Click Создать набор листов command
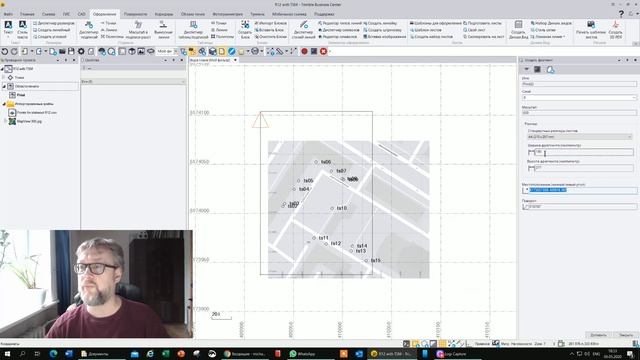The width and height of the screenshot is (640, 360). (431, 37)
